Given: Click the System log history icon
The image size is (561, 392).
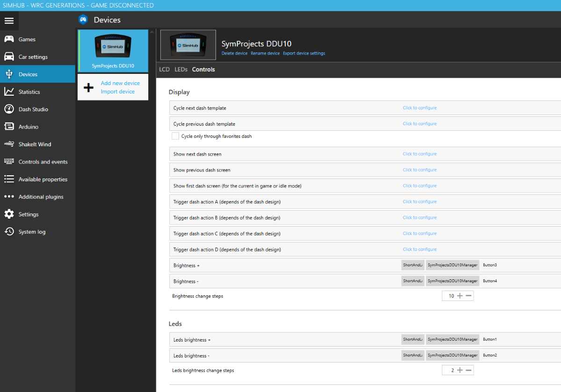Looking at the screenshot, I should (x=9, y=231).
